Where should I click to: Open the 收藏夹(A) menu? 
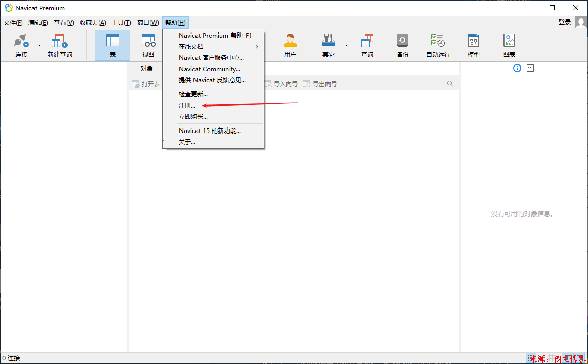93,23
